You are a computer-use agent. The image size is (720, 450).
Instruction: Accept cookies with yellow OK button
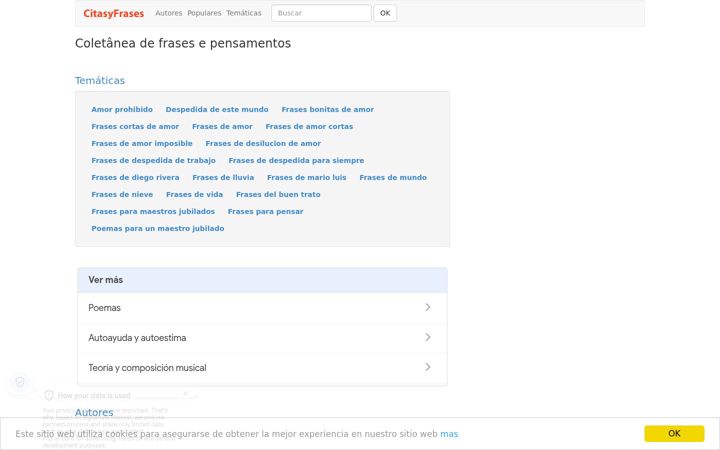[674, 433]
